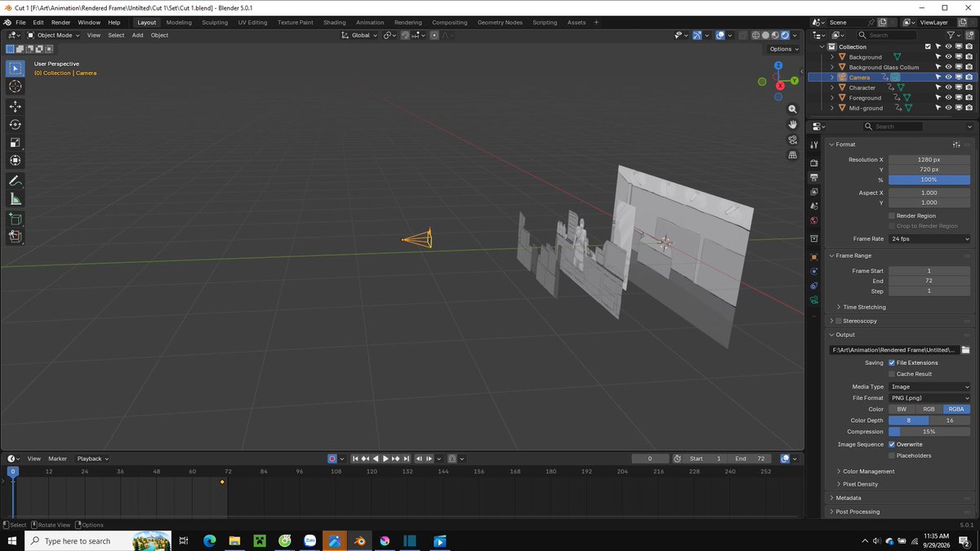Select RGB color mode button
This screenshot has height=551, width=980.
[929, 409]
